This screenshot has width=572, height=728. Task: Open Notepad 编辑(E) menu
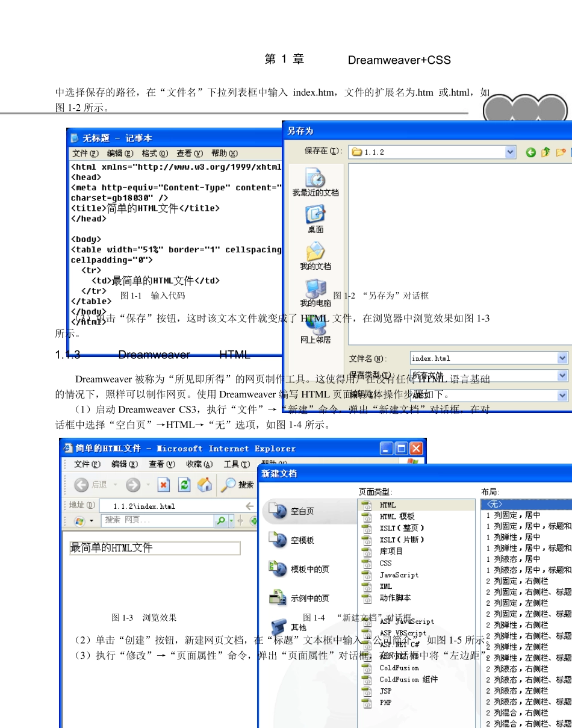tap(121, 154)
